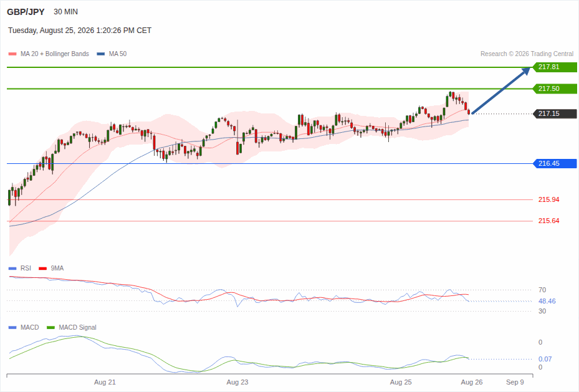579x392 pixels.
Task: Click the 30 MIN timeframe label
Action: click(x=65, y=12)
